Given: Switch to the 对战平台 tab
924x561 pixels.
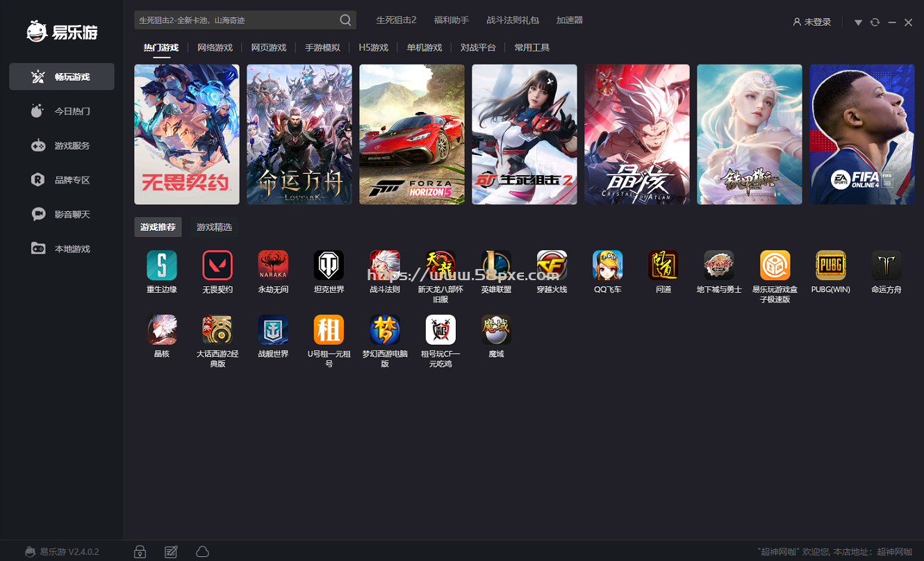Looking at the screenshot, I should [x=478, y=48].
